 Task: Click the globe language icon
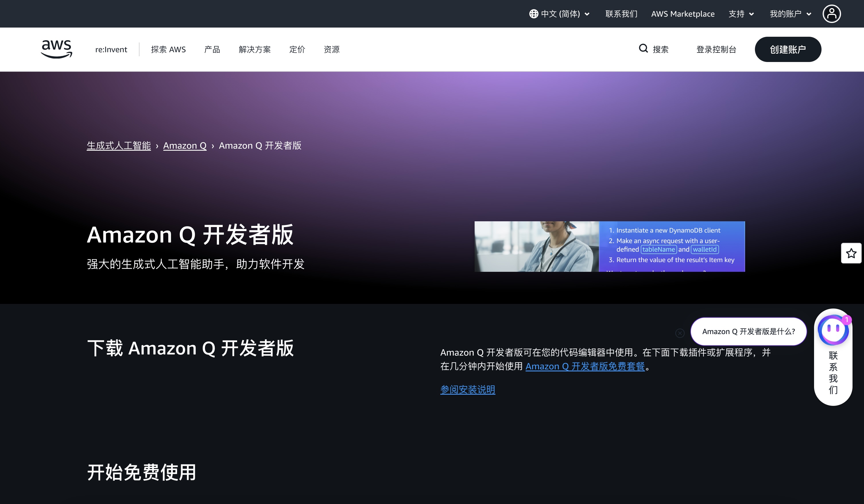click(x=534, y=14)
